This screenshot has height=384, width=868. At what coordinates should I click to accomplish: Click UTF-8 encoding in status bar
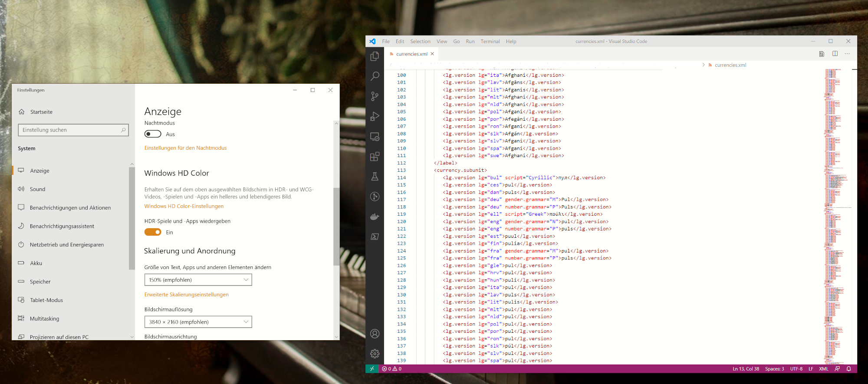[796, 369]
